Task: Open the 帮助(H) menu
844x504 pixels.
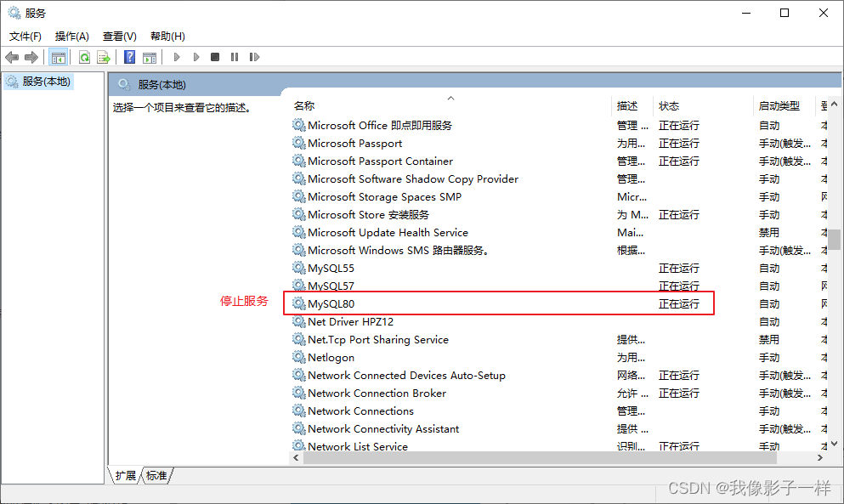Action: [x=167, y=36]
